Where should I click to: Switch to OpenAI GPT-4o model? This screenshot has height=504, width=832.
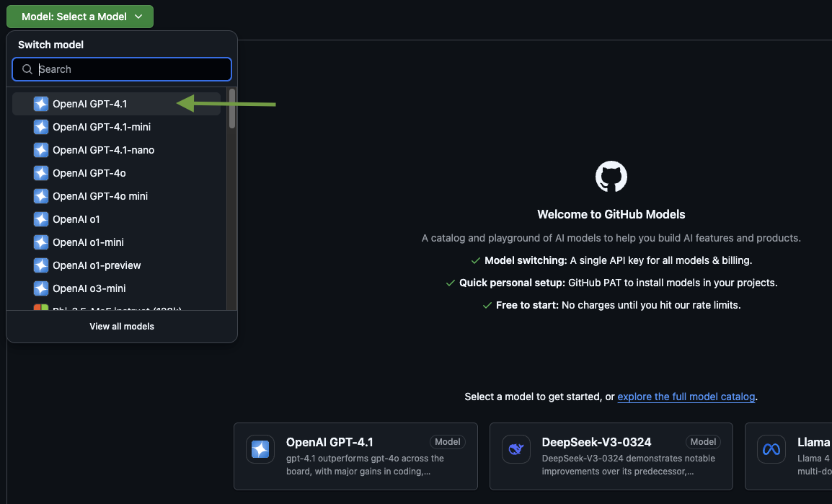point(116,173)
